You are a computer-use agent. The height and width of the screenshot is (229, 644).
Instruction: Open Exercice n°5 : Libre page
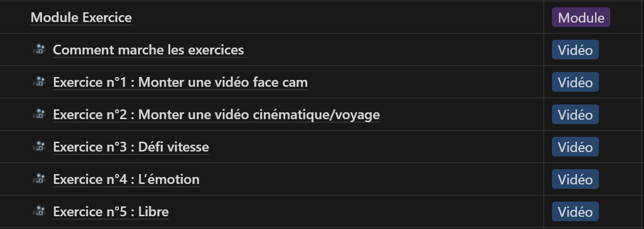click(x=111, y=212)
